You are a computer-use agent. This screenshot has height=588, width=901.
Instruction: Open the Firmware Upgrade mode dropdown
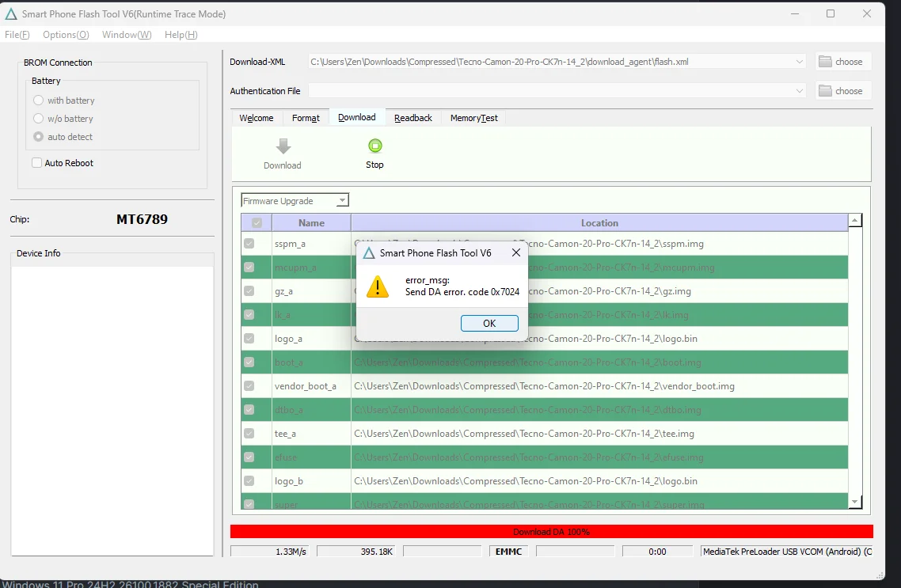(295, 200)
